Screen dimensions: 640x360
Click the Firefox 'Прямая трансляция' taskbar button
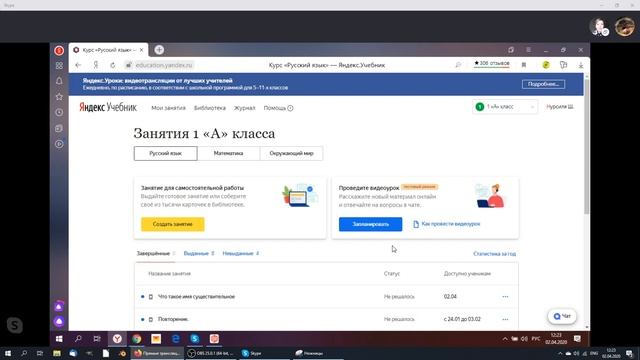click(157, 353)
